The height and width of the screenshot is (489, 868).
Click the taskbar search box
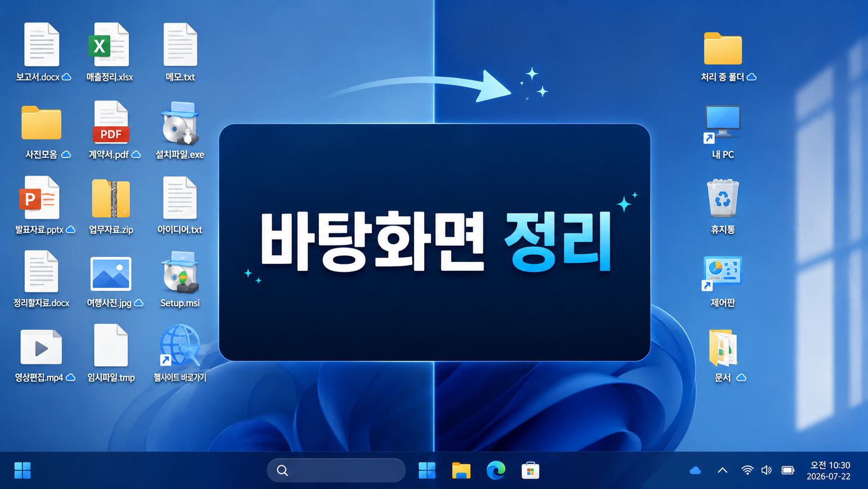coord(336,470)
